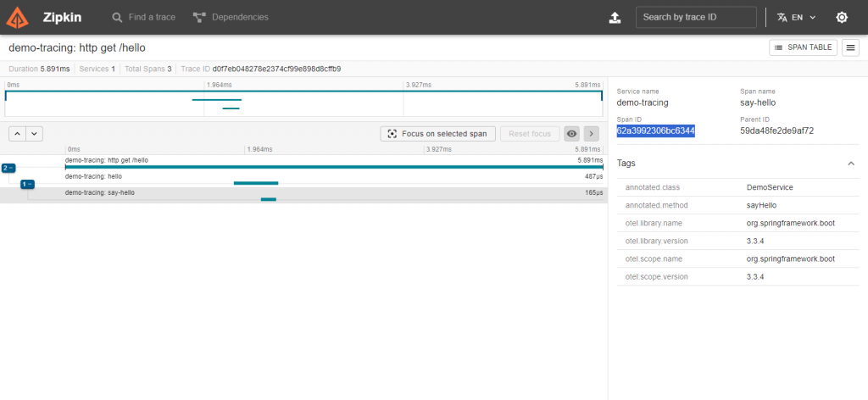Click the Duration 5.891ms summary
The width and height of the screenshot is (868, 400).
point(39,69)
